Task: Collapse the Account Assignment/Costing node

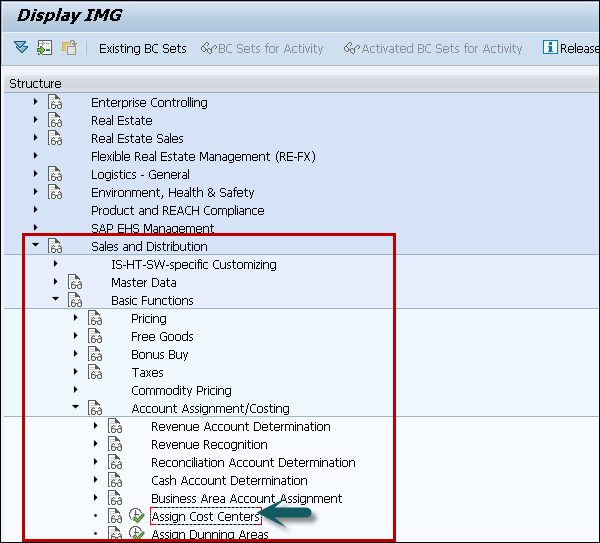Action: coord(76,408)
